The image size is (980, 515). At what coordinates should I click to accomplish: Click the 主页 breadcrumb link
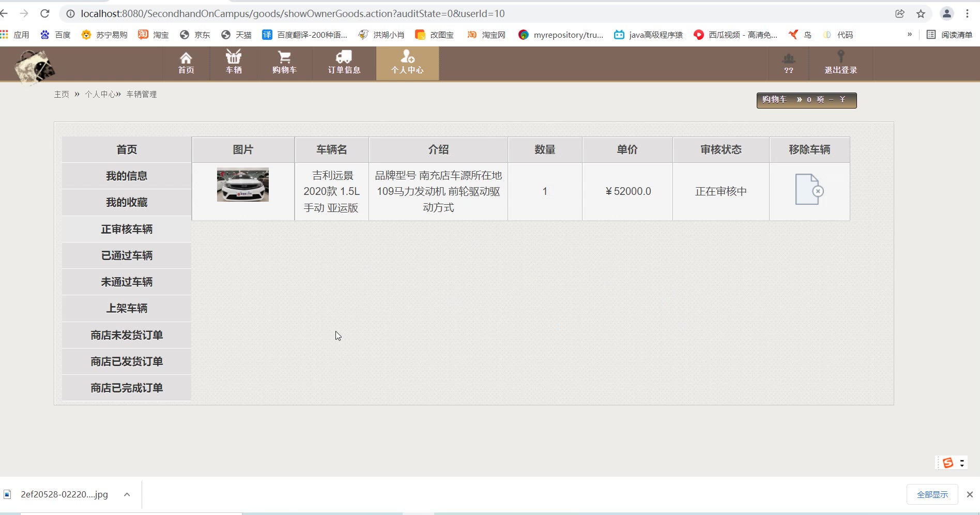click(x=62, y=94)
